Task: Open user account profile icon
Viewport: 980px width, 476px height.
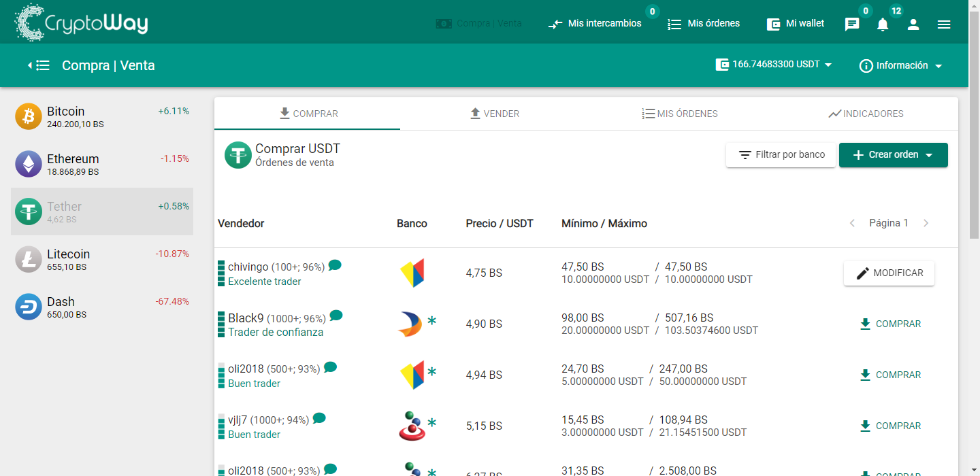Action: [x=913, y=24]
